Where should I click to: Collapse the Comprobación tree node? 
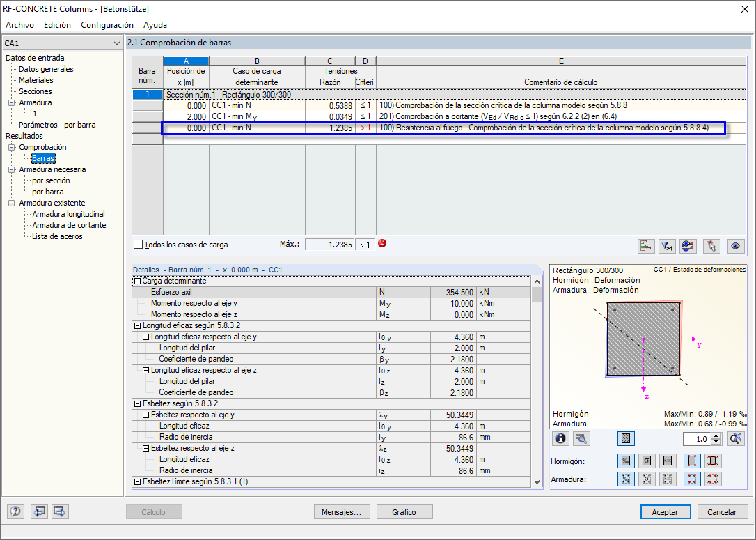pos(11,147)
